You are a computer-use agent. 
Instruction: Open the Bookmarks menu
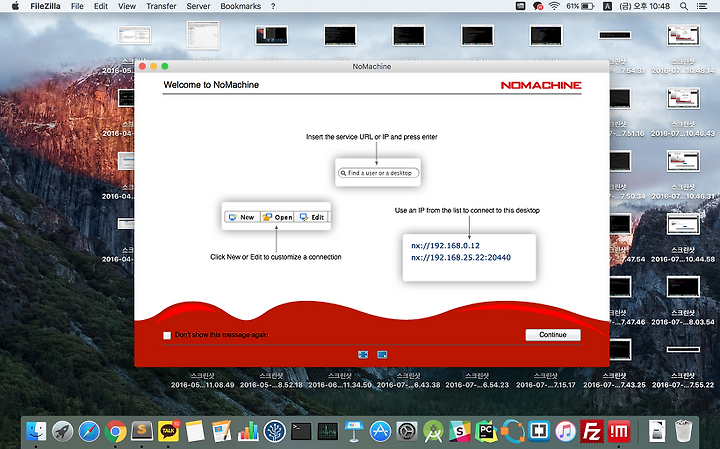(x=241, y=6)
